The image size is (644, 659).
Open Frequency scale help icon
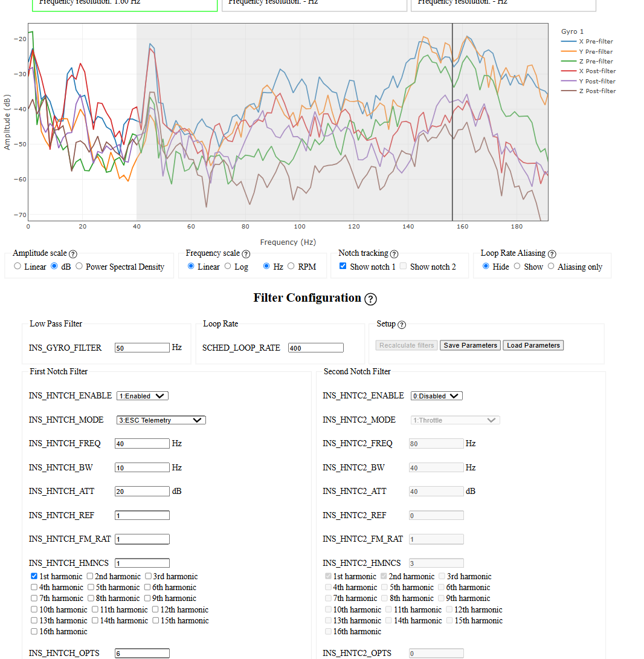[246, 254]
